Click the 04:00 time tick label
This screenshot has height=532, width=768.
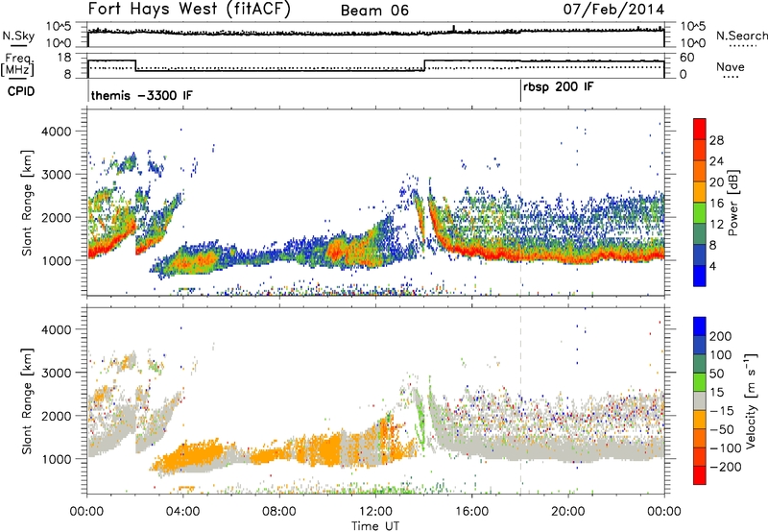point(183,512)
